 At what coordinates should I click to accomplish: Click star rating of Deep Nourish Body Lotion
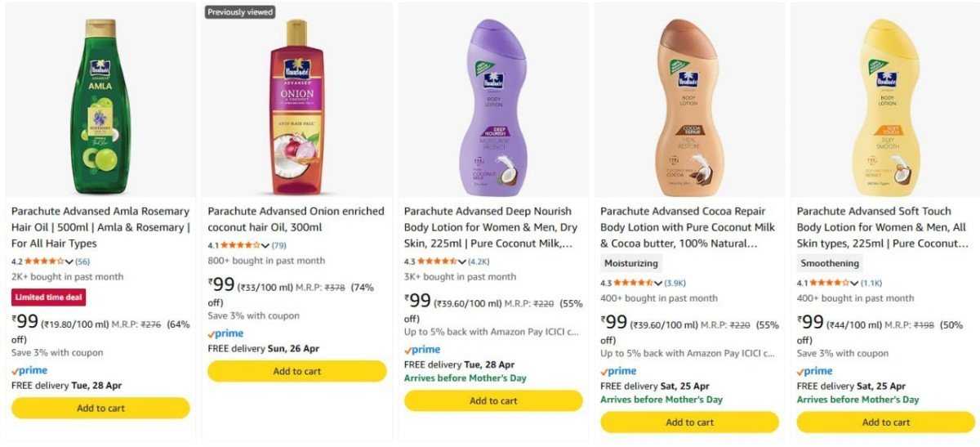click(437, 261)
